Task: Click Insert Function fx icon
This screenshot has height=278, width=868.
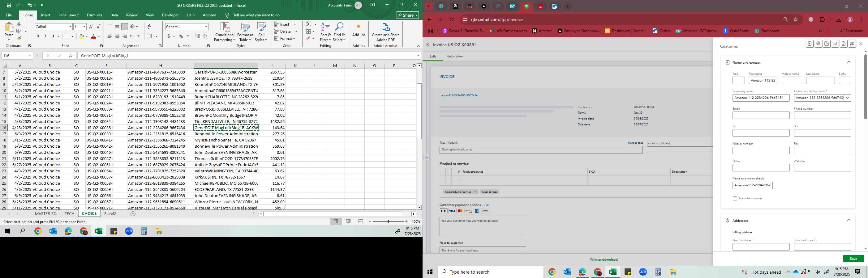Action: coord(70,56)
